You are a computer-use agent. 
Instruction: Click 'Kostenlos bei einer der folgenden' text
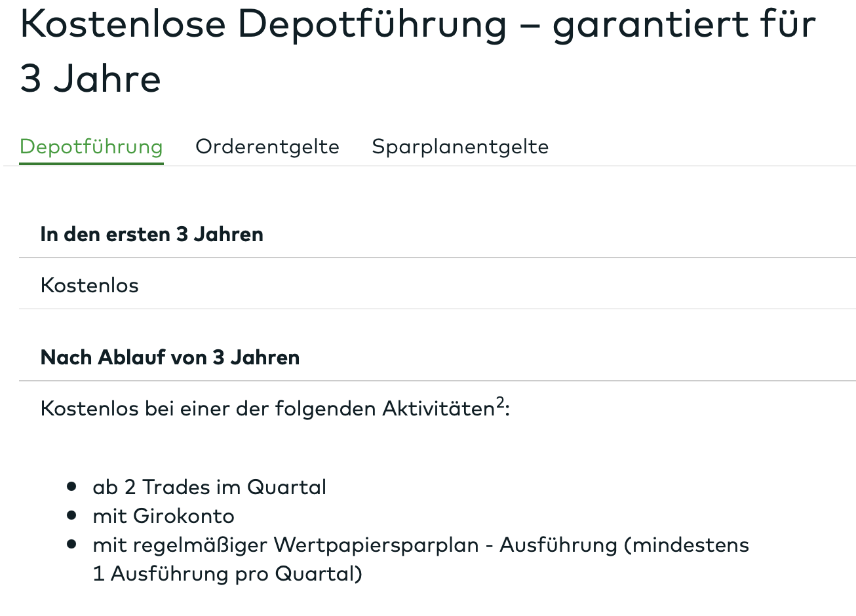tap(210, 409)
